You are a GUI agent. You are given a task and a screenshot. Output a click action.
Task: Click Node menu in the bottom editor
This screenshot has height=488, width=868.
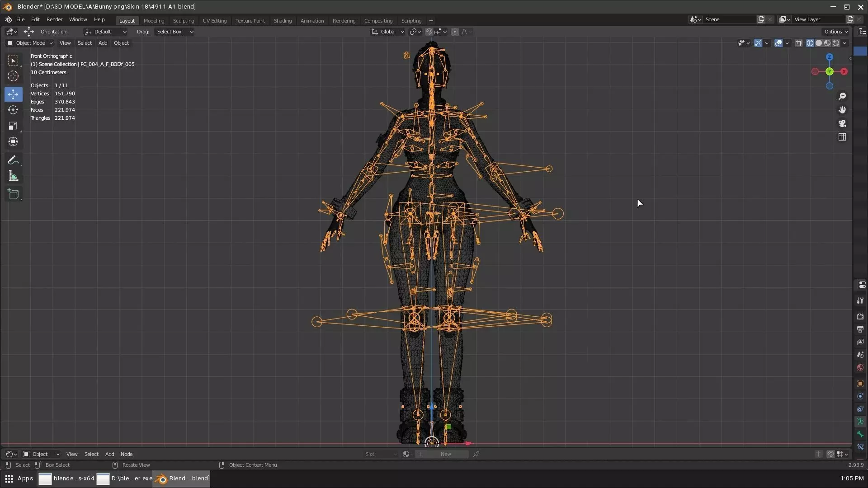127,454
